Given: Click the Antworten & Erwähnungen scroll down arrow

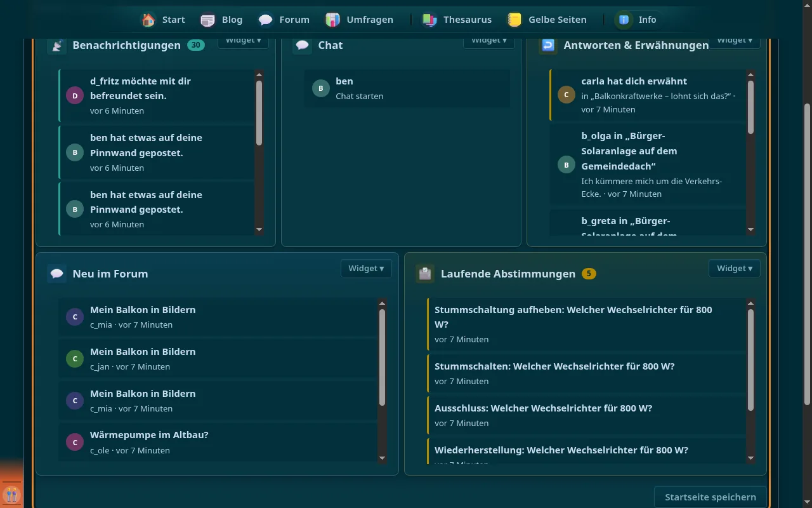Looking at the screenshot, I should click(x=750, y=229).
